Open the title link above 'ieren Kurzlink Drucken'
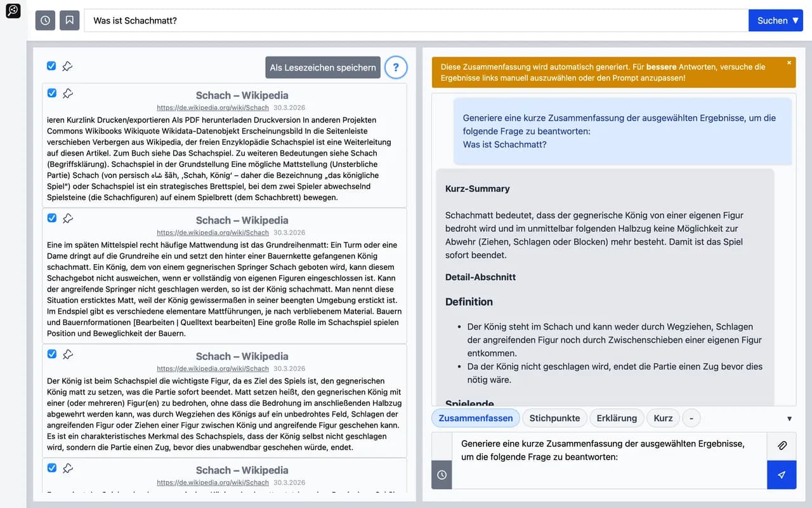812x508 pixels. 242,95
